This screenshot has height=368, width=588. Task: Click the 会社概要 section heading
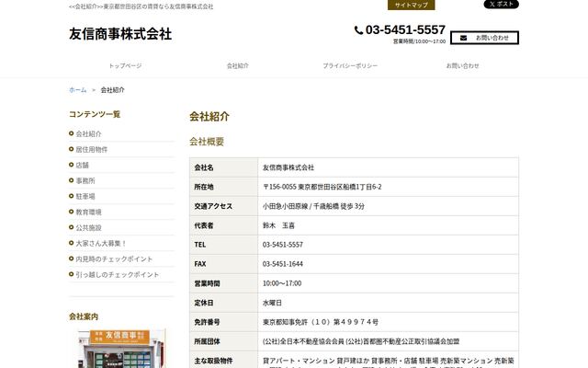[x=207, y=142]
